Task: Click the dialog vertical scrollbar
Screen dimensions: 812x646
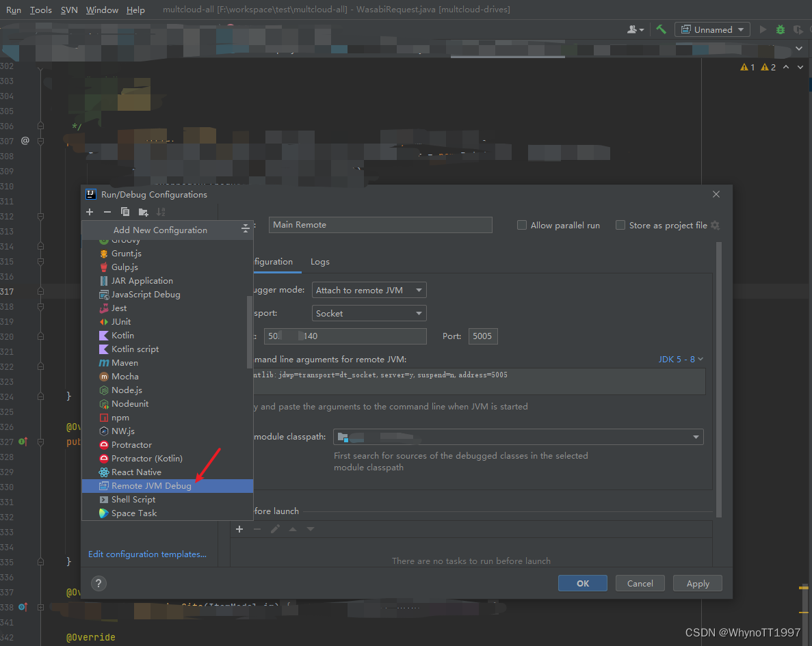Action: pos(719,381)
